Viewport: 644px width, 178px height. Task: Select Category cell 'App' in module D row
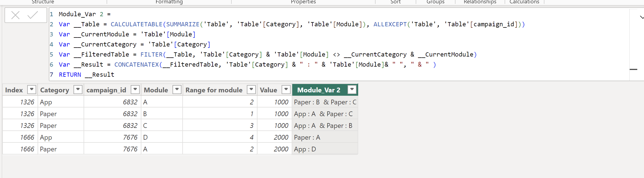click(61, 137)
